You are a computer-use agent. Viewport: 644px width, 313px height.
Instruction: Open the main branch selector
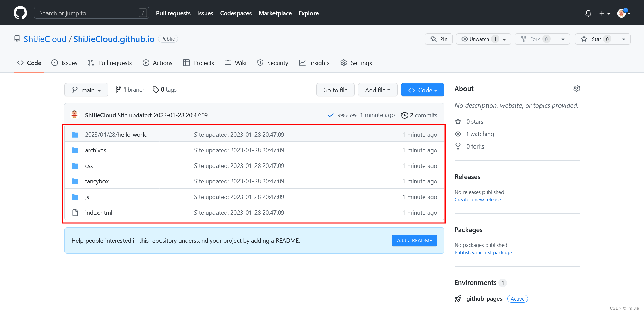[86, 90]
